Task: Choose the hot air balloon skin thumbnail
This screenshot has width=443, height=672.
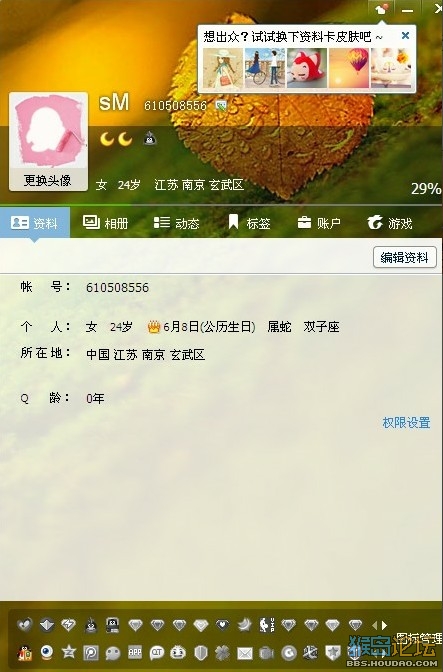Action: point(349,68)
